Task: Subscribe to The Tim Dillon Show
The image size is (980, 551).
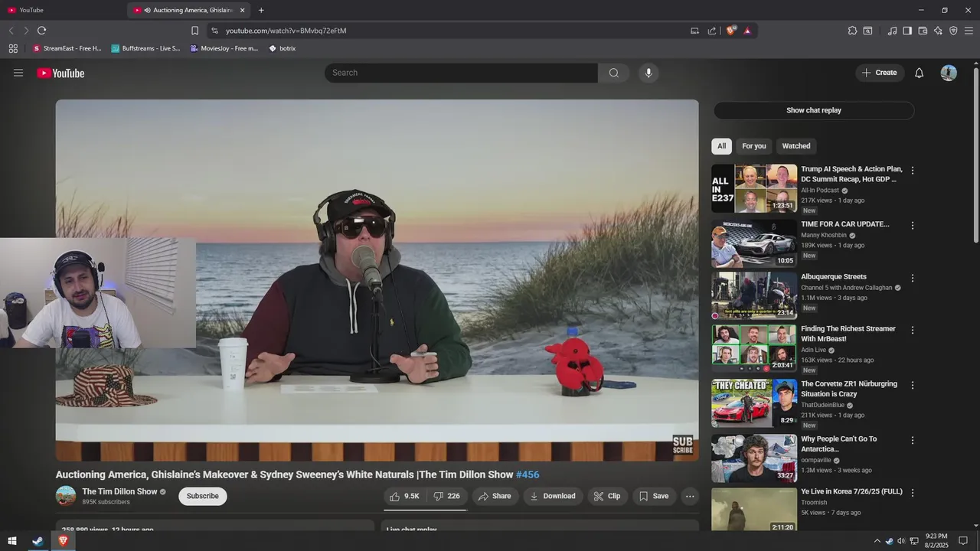Action: [x=203, y=496]
